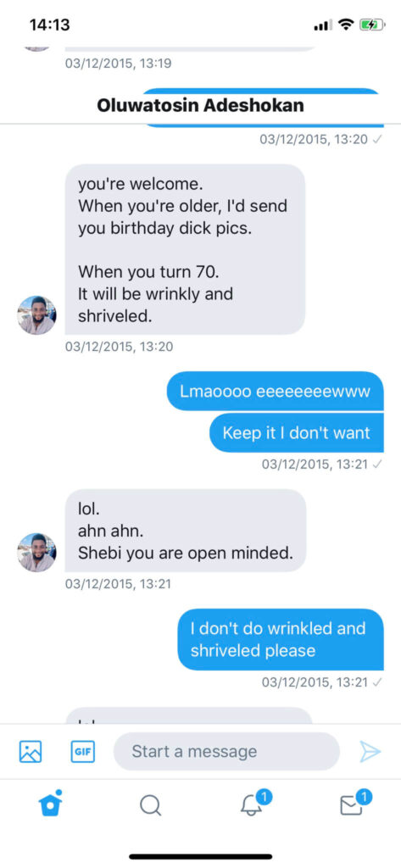This screenshot has height=868, width=401.
Task: Open the Search magnifier tab
Action: pyautogui.click(x=149, y=805)
